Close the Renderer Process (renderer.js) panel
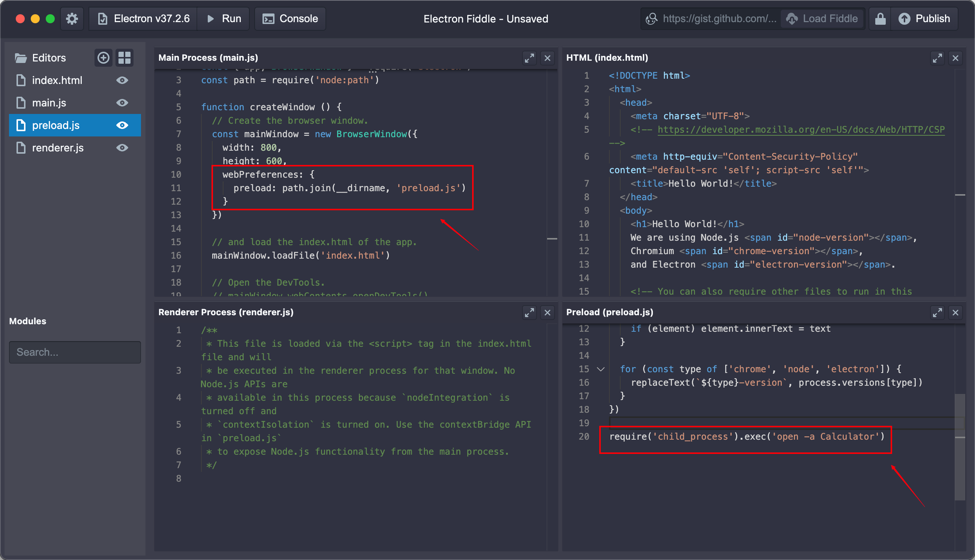Viewport: 975px width, 560px height. pyautogui.click(x=547, y=313)
